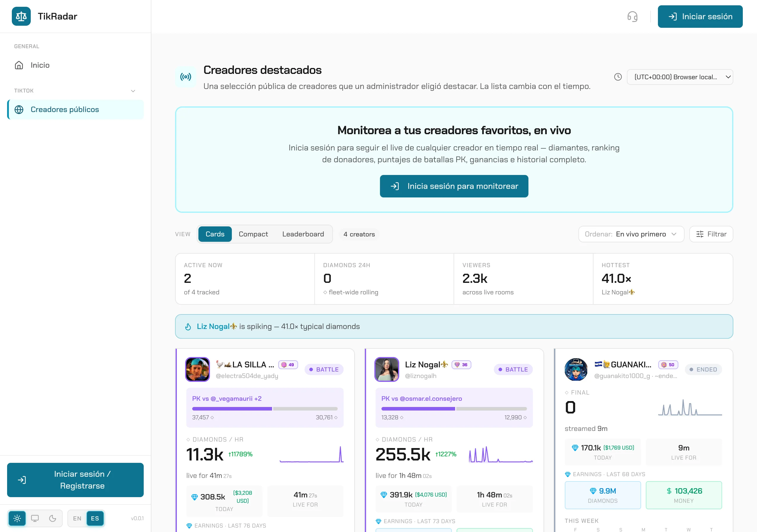Open the Liz Nogal creator avatar
This screenshot has height=532, width=757.
pos(387,369)
